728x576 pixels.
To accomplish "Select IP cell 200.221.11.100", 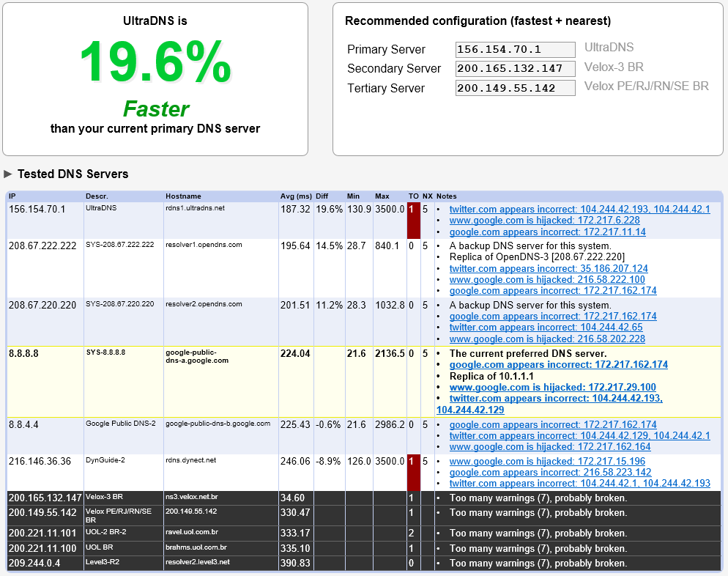I will 42,549.
